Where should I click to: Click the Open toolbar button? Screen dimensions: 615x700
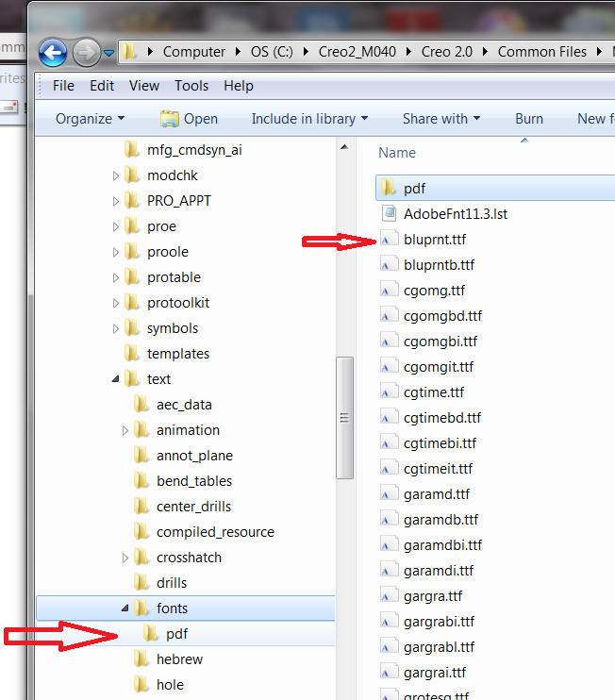click(x=189, y=119)
